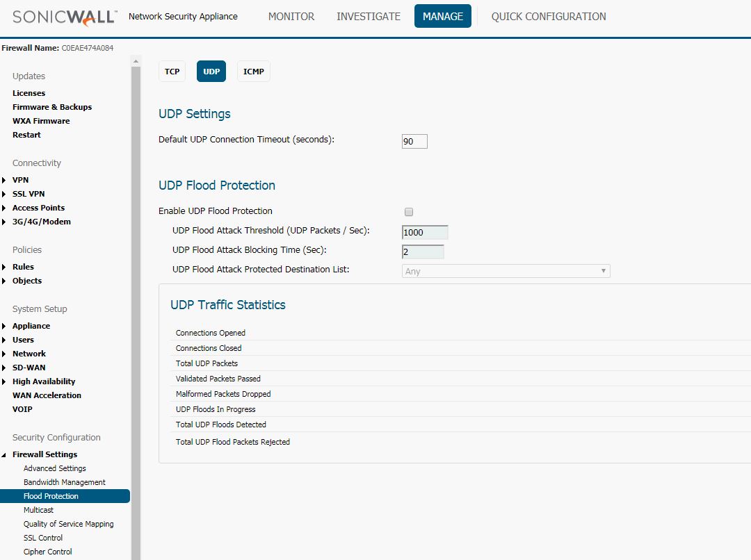The width and height of the screenshot is (751, 560).
Task: Expand the Network arrow
Action: pos(4,354)
